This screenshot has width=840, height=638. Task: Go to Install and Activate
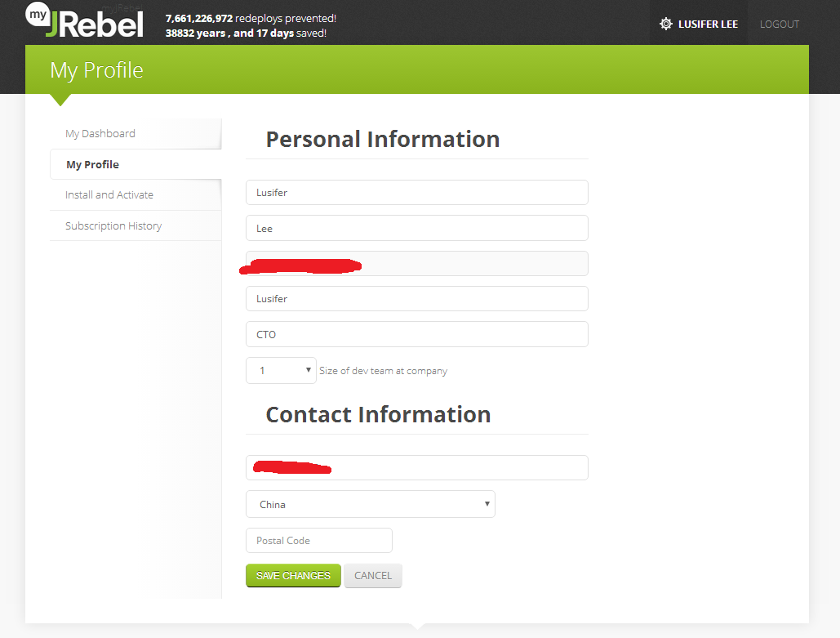click(109, 194)
